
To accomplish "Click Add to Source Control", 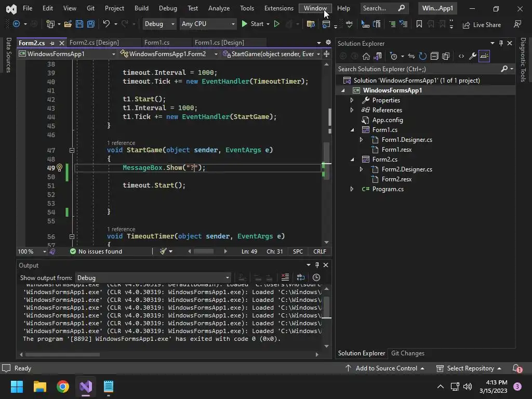I will 385,368.
